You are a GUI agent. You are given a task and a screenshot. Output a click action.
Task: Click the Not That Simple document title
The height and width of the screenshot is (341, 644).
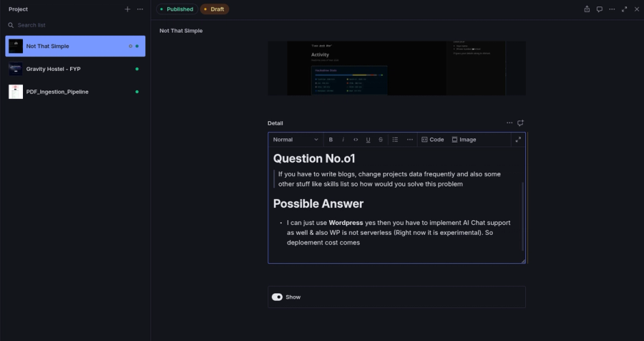[x=181, y=31]
